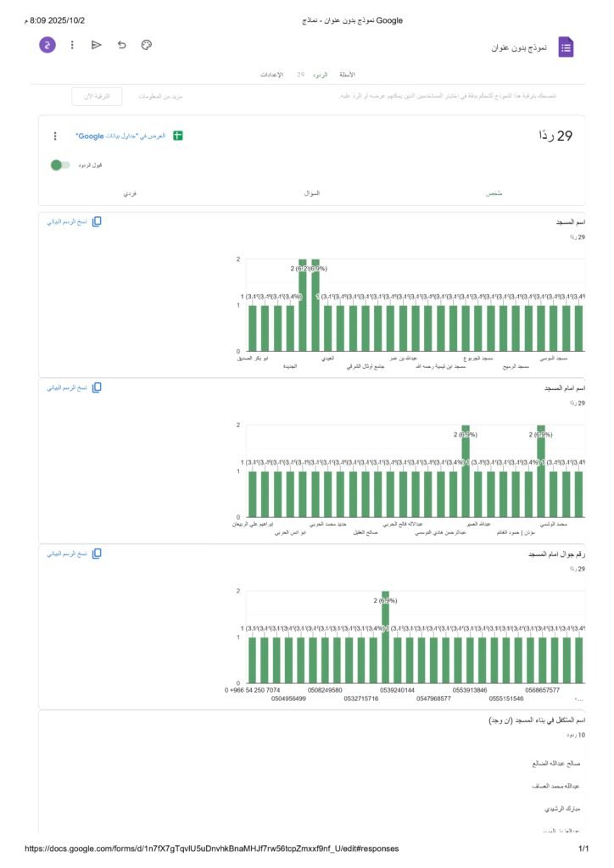Switch to the الإعدادات tab

tap(271, 75)
